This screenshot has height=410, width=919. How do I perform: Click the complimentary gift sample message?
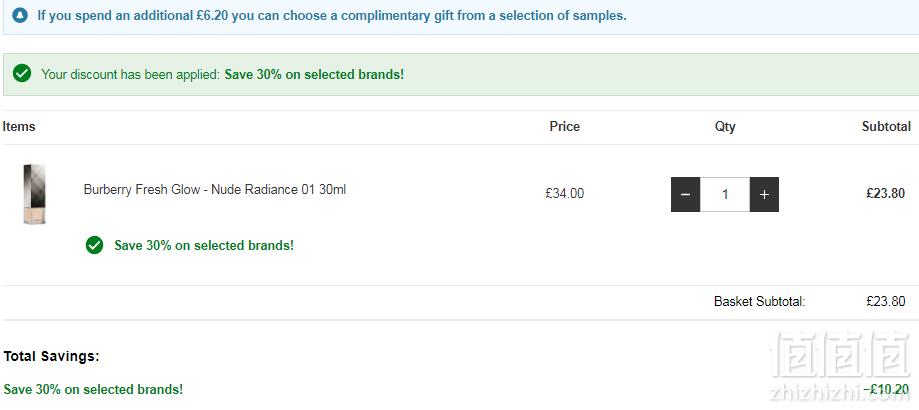point(332,16)
